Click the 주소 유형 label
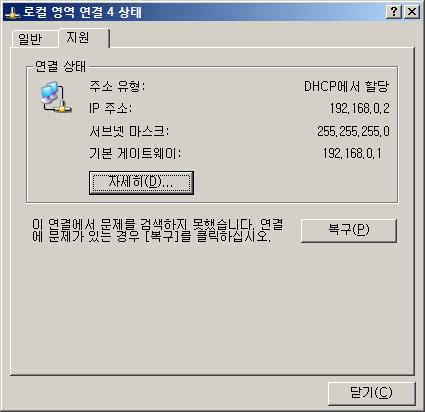The width and height of the screenshot is (425, 412). (117, 86)
